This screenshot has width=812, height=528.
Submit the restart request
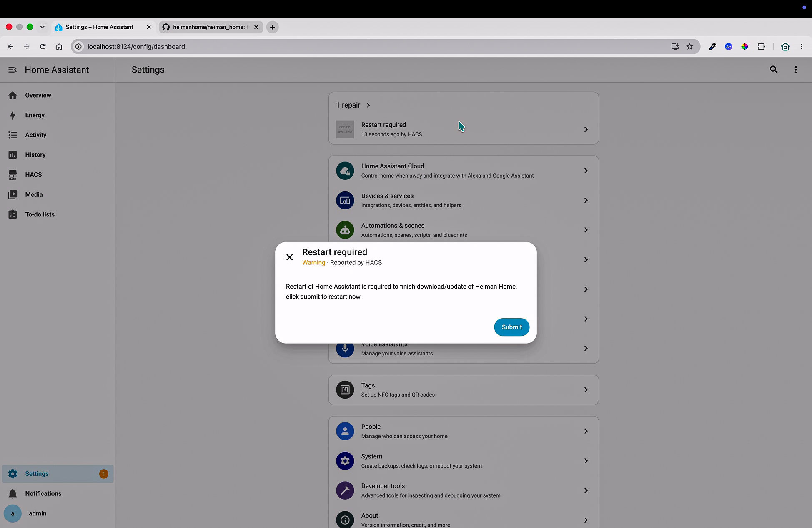(x=511, y=327)
